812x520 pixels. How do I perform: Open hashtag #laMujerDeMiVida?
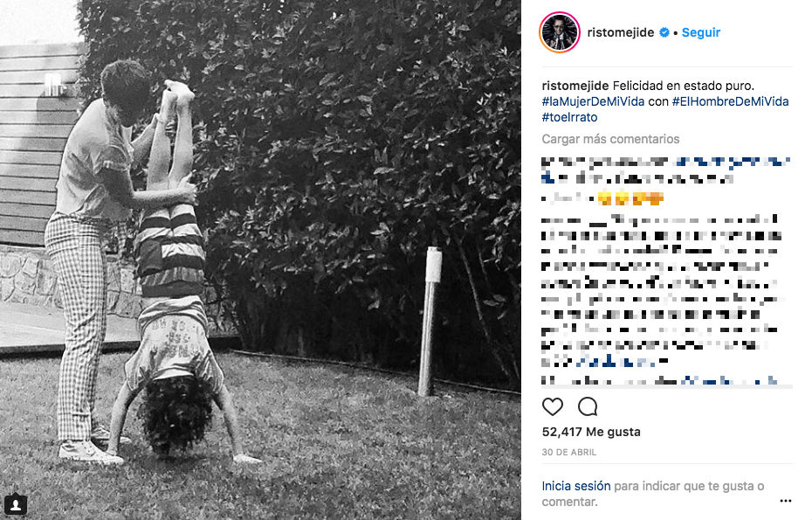point(593,101)
